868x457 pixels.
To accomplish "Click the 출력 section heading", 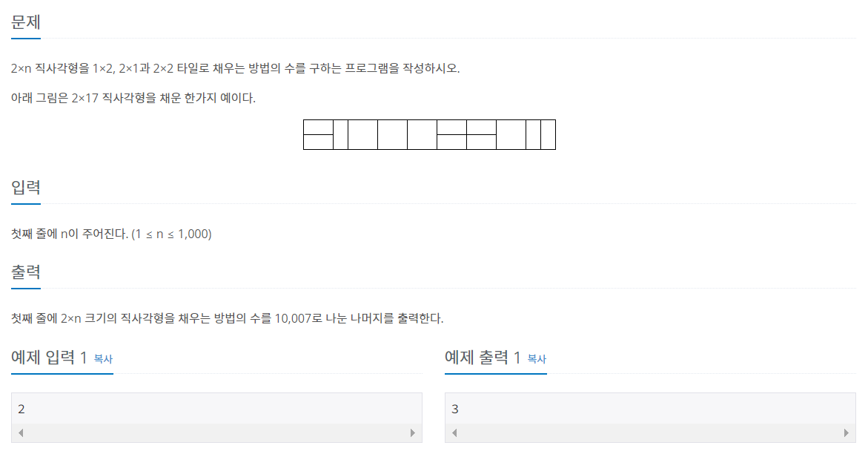I will pos(26,272).
